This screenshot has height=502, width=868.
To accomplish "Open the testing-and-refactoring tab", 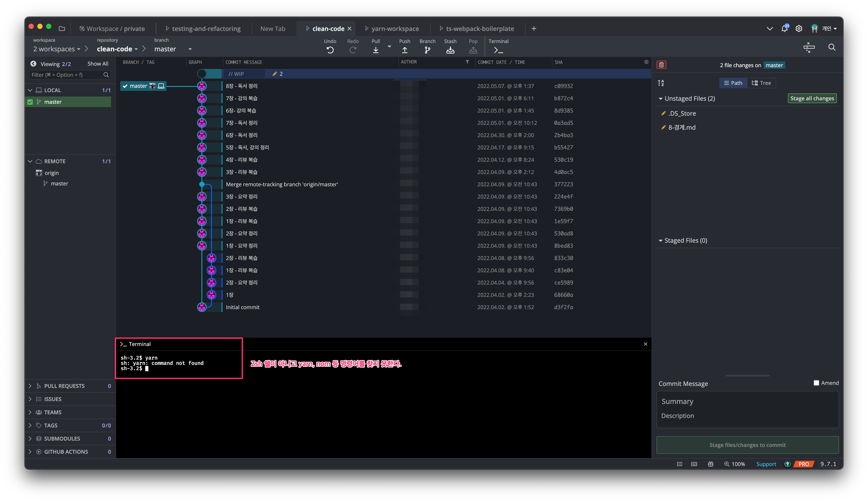I will tap(206, 29).
